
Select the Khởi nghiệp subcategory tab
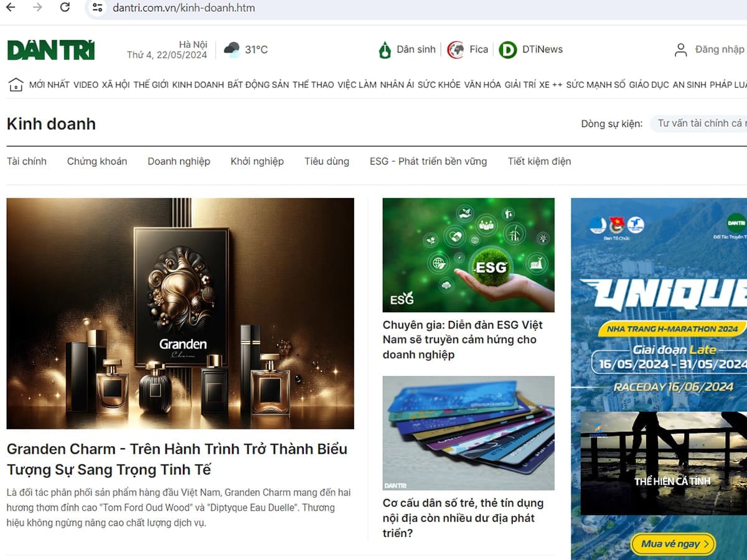click(x=257, y=161)
